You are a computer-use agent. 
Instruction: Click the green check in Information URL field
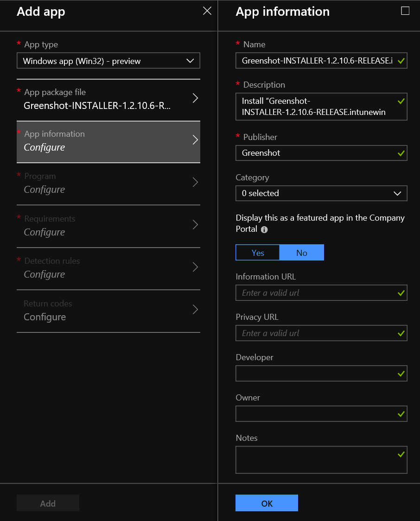point(401,293)
